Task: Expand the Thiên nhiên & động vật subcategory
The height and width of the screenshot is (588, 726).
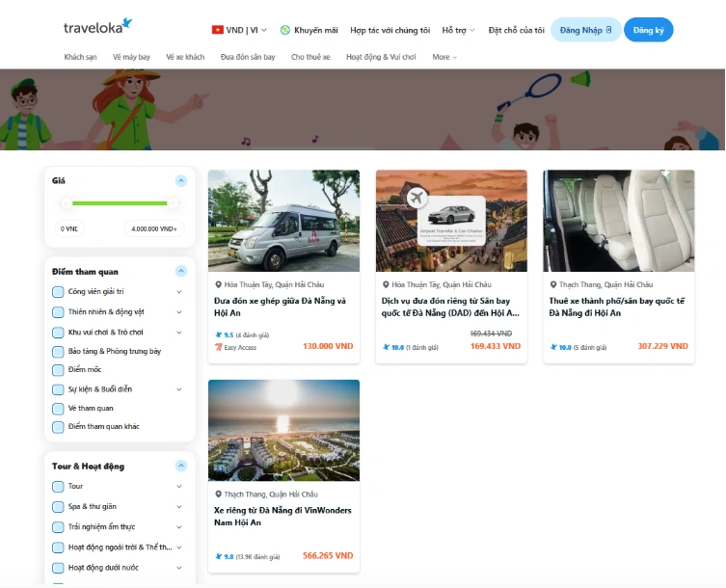Action: click(x=179, y=312)
